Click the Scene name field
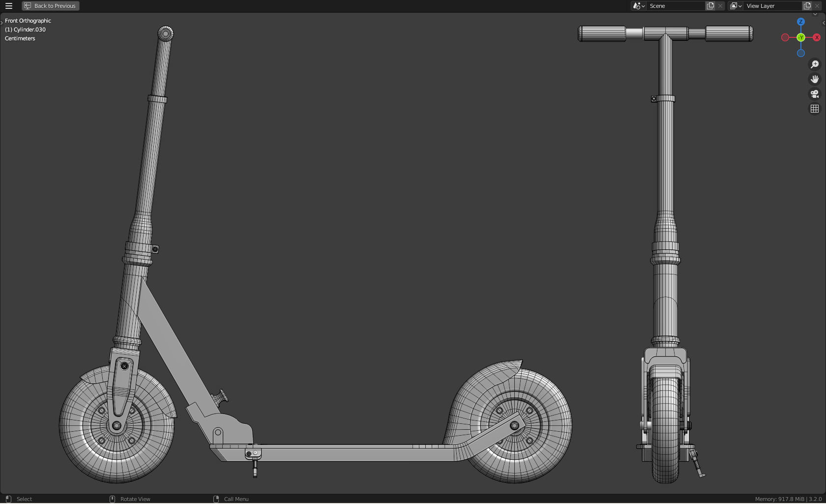The image size is (826, 504). point(676,6)
